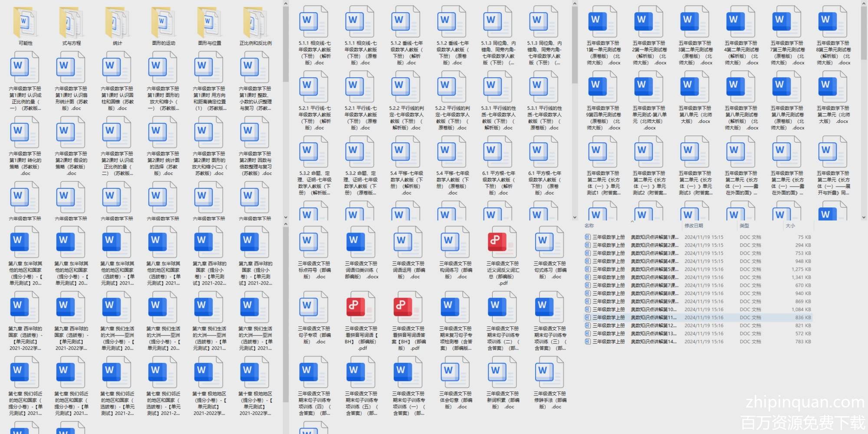Click file name 5.3.1 平行线的性质 (原卷版)

pyautogui.click(x=544, y=118)
